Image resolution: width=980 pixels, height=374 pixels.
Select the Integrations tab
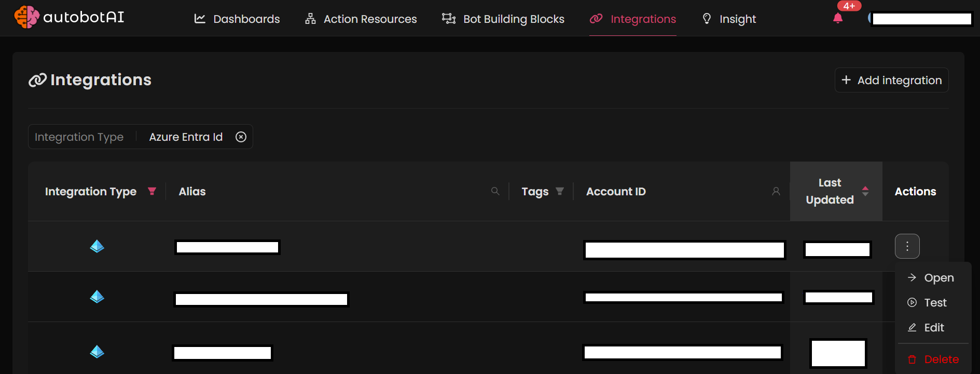pos(633,19)
